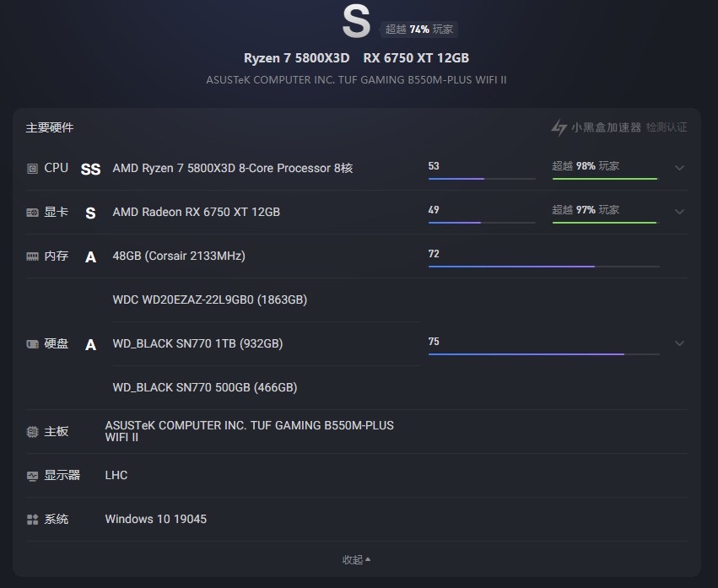This screenshot has width=718, height=588.
Task: Click the monitor display icon
Action: click(32, 476)
